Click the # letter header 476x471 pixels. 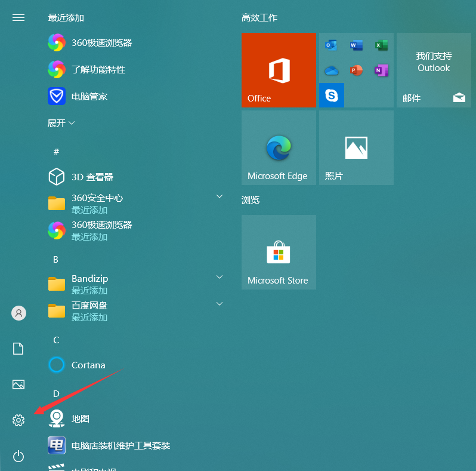pos(56,152)
